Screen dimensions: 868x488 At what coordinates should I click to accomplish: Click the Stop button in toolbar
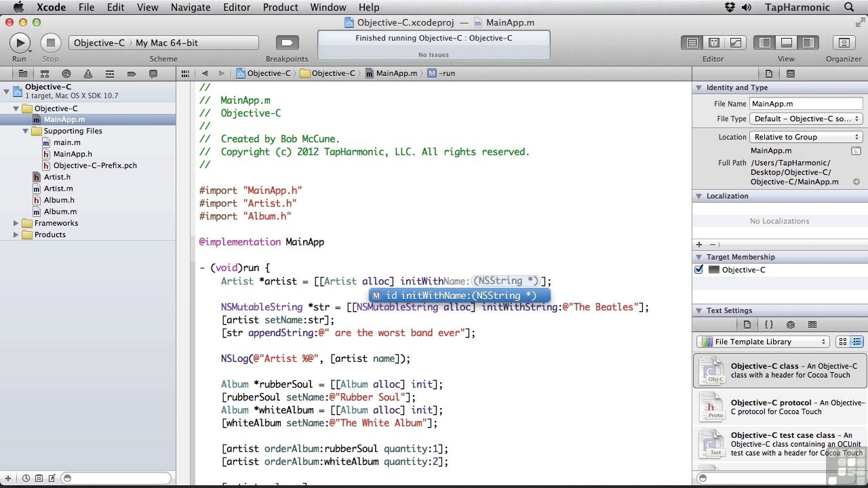click(50, 43)
